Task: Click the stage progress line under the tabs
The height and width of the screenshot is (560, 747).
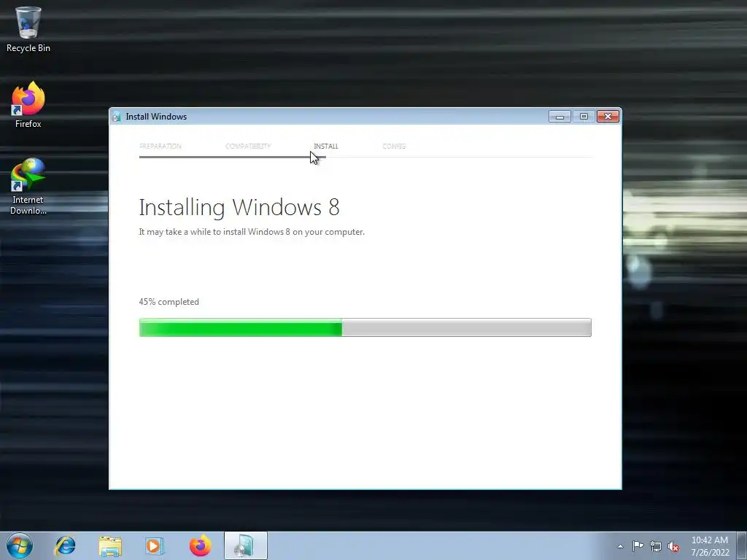Action: point(365,157)
